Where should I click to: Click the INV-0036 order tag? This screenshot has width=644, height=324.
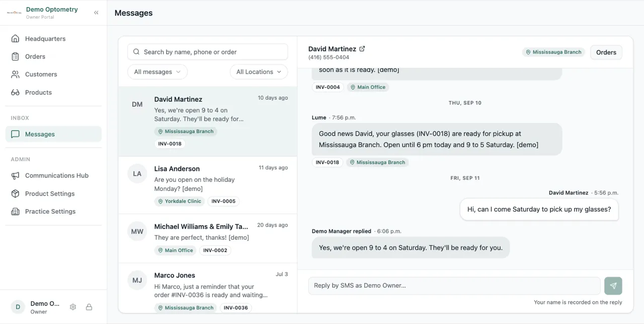click(x=236, y=308)
